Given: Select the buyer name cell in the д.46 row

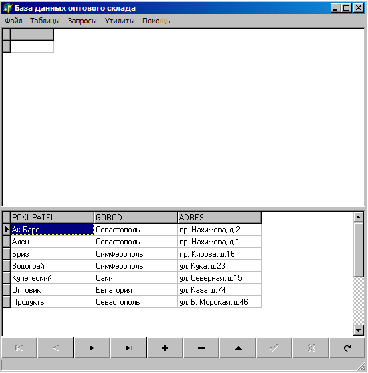Looking at the screenshot, I should pos(52,302).
